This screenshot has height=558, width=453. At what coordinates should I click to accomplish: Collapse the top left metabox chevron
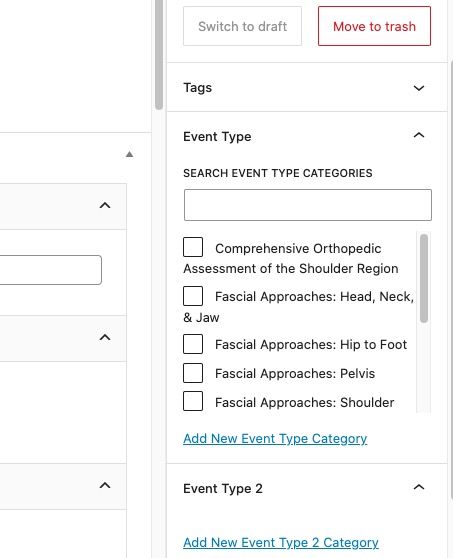(105, 205)
